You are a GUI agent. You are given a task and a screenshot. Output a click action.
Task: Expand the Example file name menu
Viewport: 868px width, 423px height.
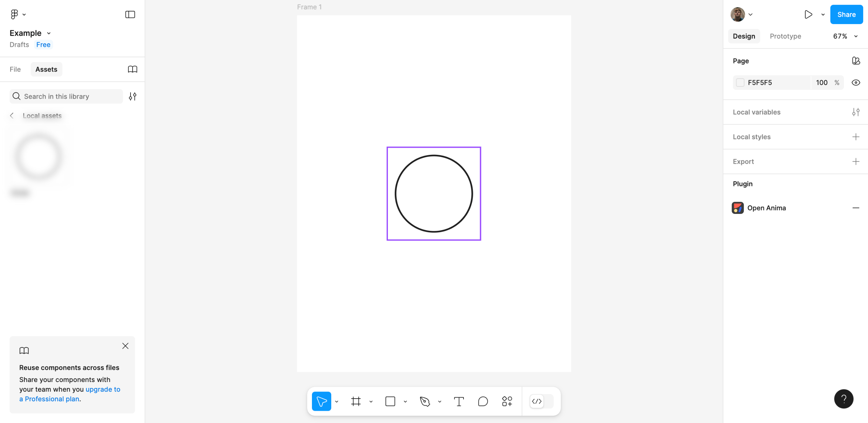[30, 33]
